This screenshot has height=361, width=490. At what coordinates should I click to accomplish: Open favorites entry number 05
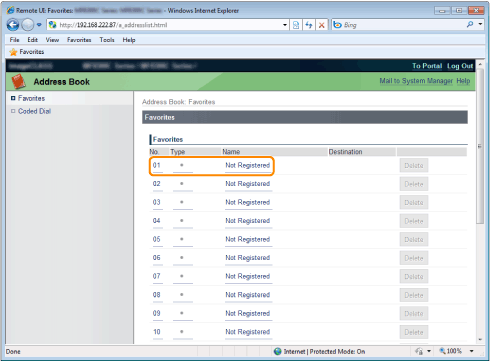pos(157,239)
